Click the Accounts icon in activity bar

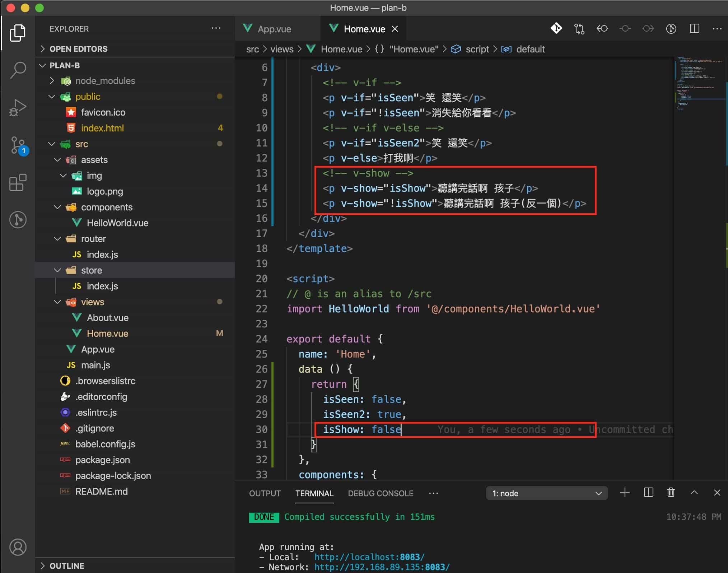18,547
